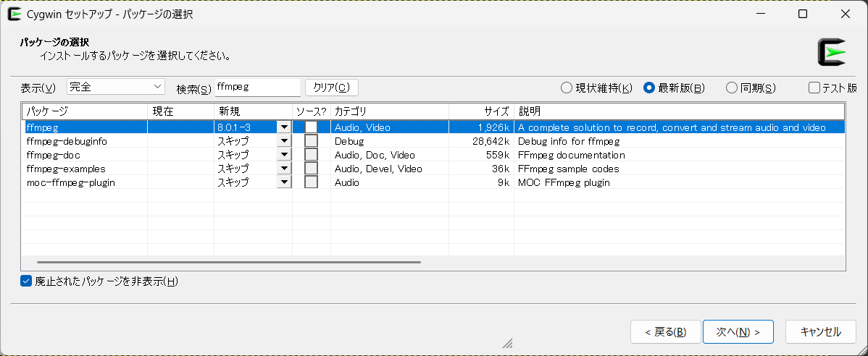Click the 説明 column header
The width and height of the screenshot is (868, 356).
point(679,111)
